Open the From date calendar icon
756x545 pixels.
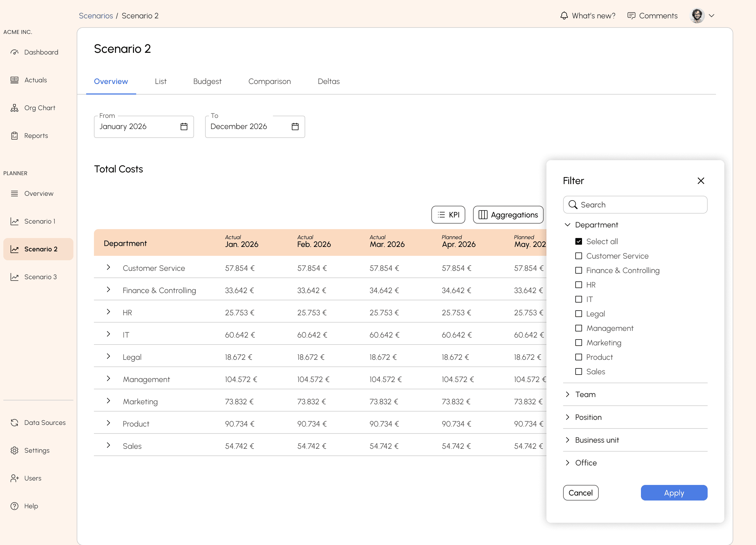[x=184, y=127]
